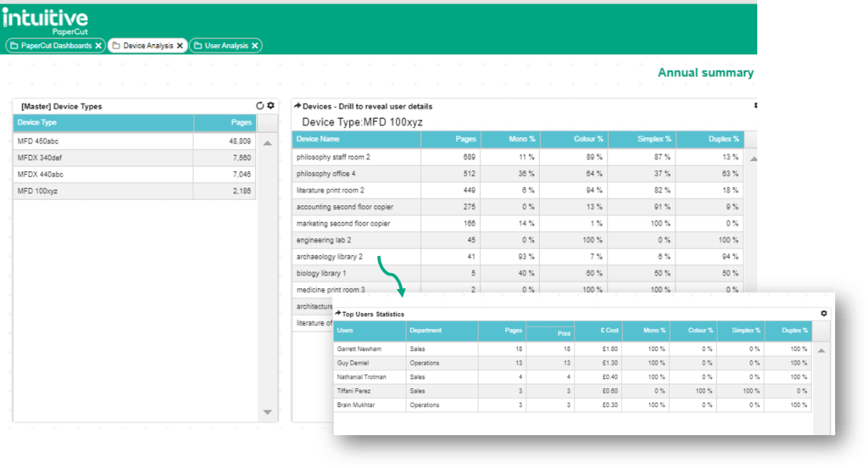This screenshot has width=868, height=468.
Task: Drill into biology library 1
Action: tap(518, 274)
